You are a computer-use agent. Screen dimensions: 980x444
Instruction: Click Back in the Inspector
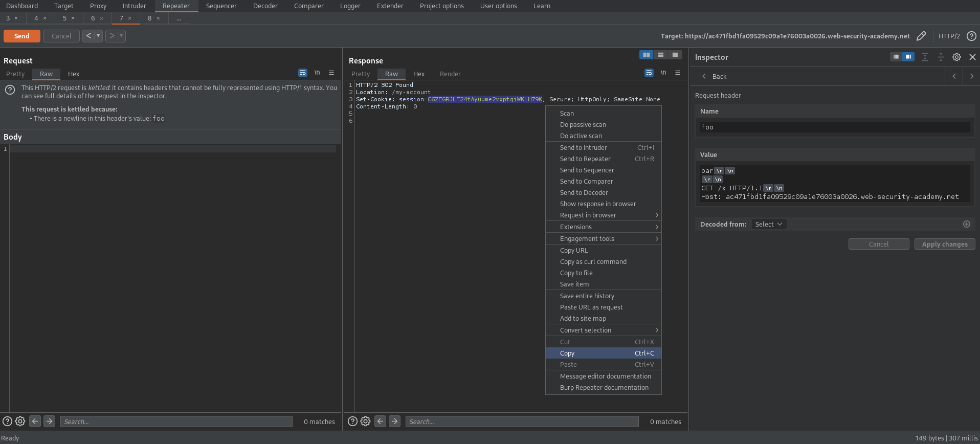pos(714,76)
